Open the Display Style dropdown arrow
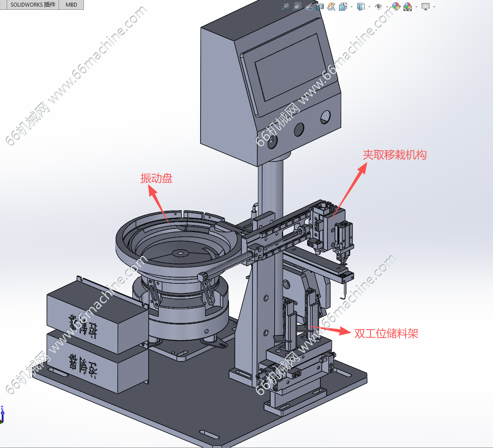 (x=369, y=7)
